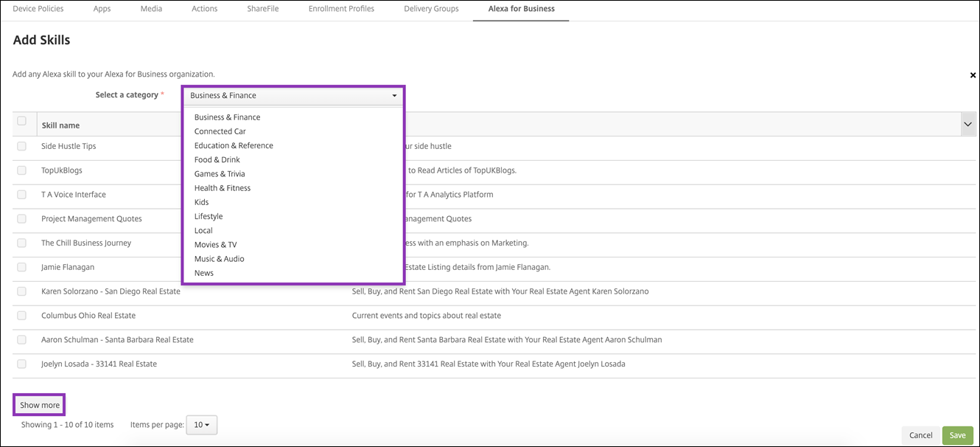
Task: Check the Project Management Quotes row
Action: [21, 218]
